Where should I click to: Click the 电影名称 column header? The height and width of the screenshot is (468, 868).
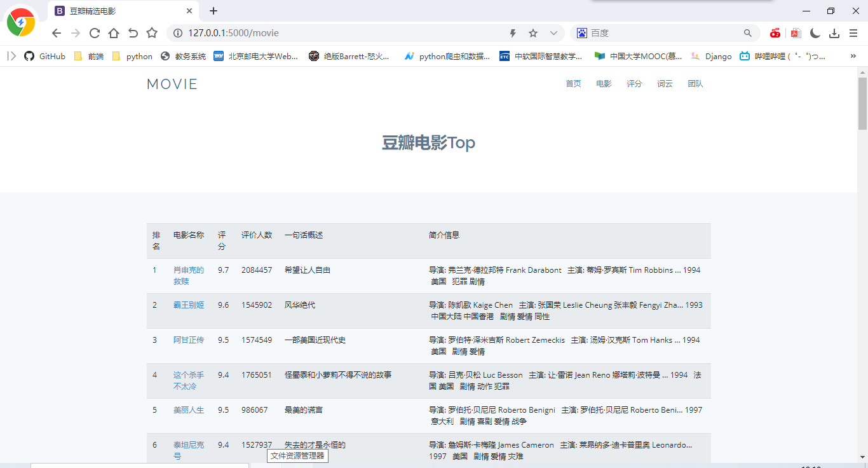tap(189, 235)
